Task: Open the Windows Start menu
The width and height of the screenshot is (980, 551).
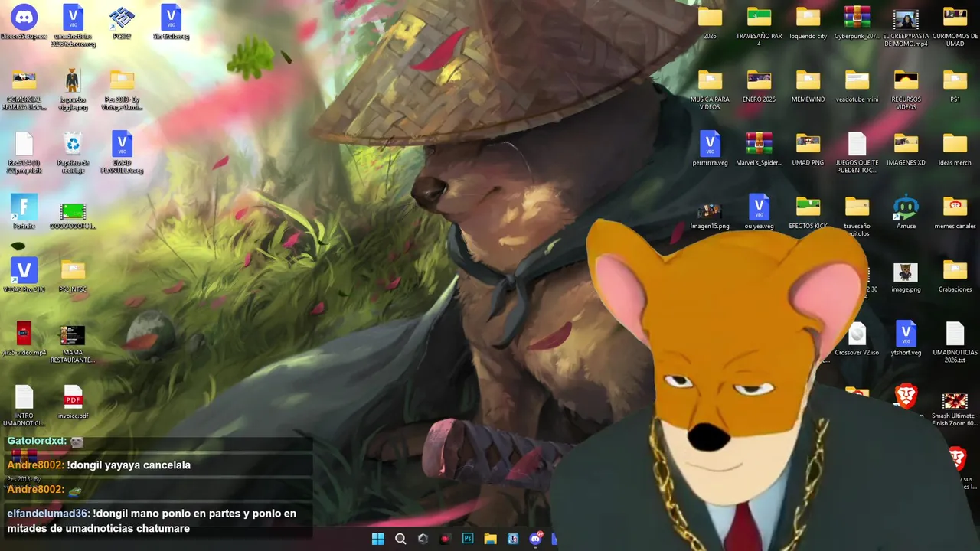Action: (378, 539)
